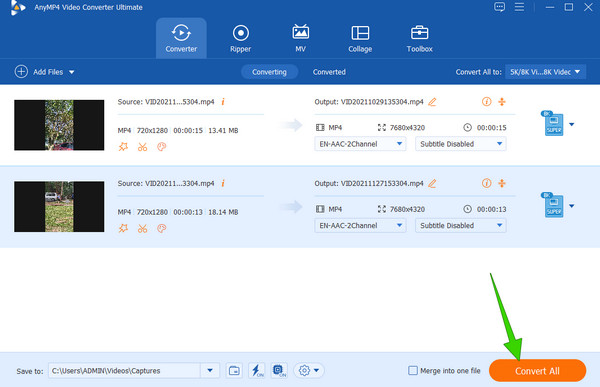The width and height of the screenshot is (600, 387).
Task: Expand the Save to path dropdown
Action: point(210,371)
